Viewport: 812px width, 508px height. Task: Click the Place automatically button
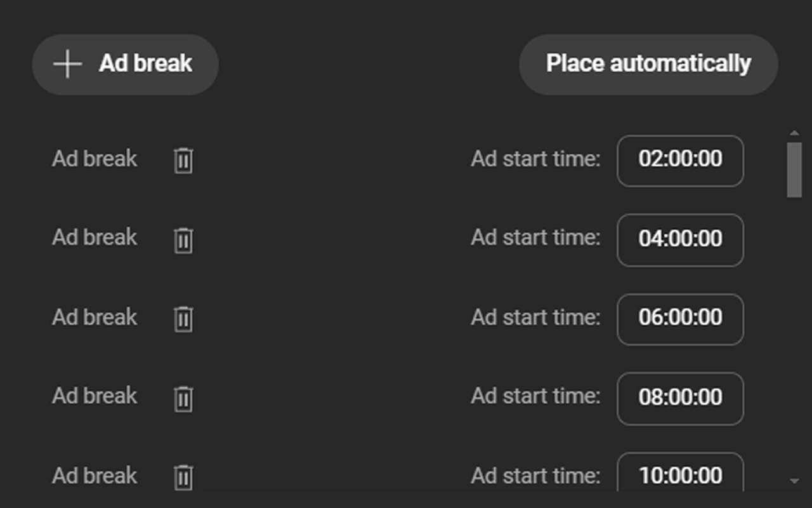[x=648, y=63]
